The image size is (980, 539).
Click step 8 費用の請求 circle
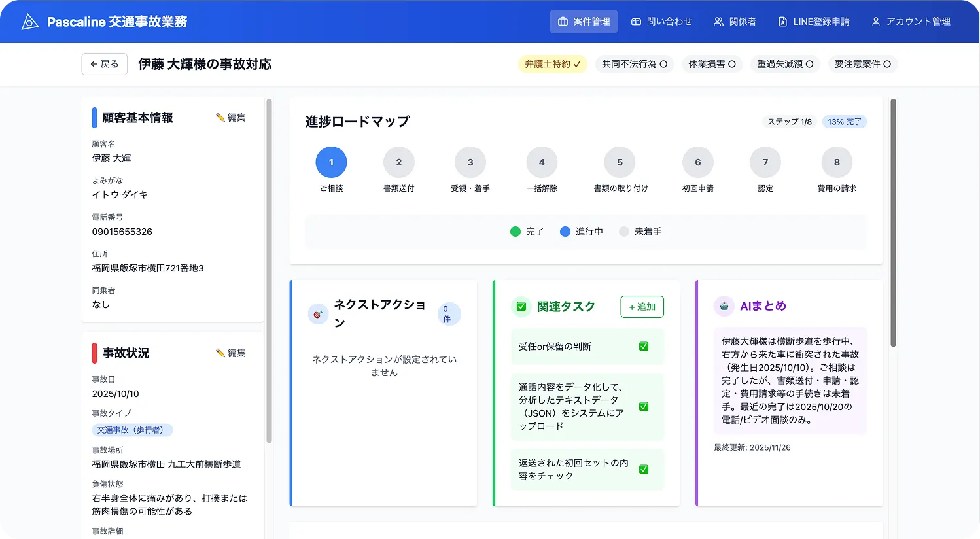pos(836,162)
